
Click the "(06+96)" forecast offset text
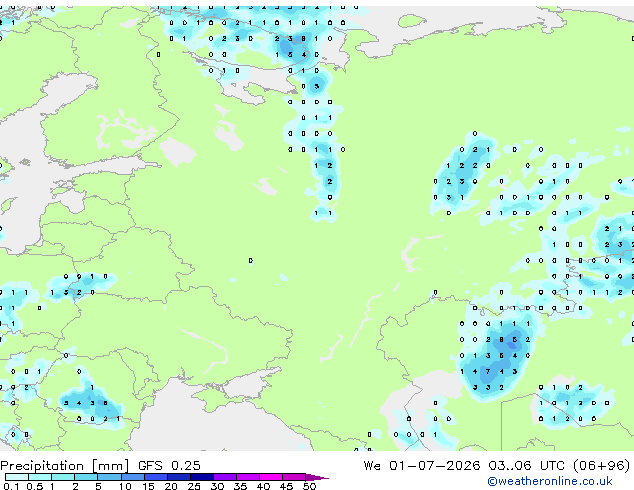click(x=601, y=466)
